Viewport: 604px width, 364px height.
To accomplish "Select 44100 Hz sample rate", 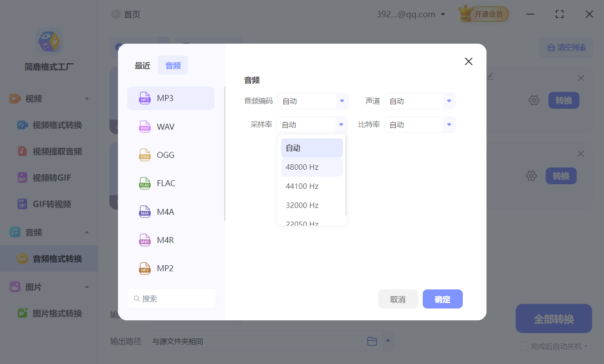I will [x=302, y=186].
